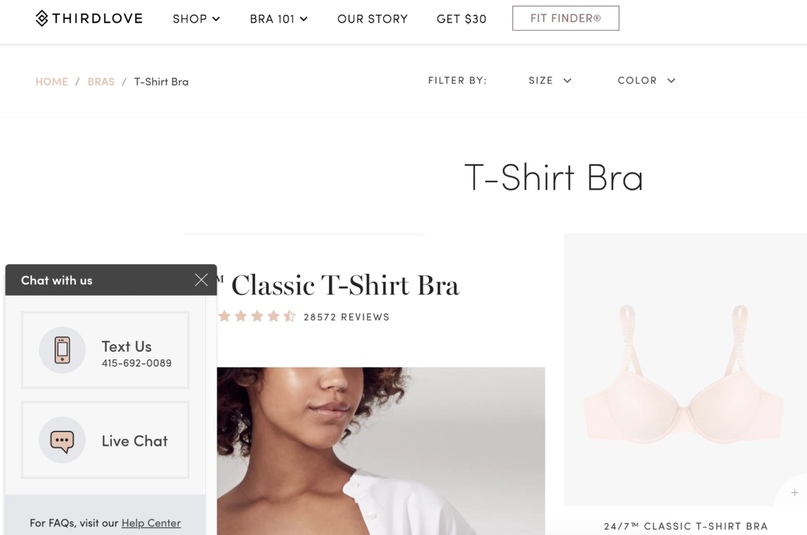807x535 pixels.
Task: Select the Live Chat option
Action: coord(105,440)
